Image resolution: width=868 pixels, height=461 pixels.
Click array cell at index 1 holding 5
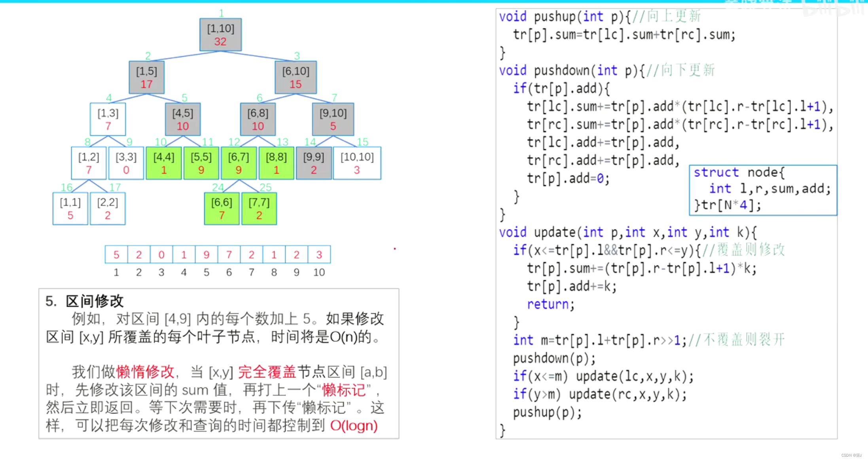pyautogui.click(x=116, y=254)
